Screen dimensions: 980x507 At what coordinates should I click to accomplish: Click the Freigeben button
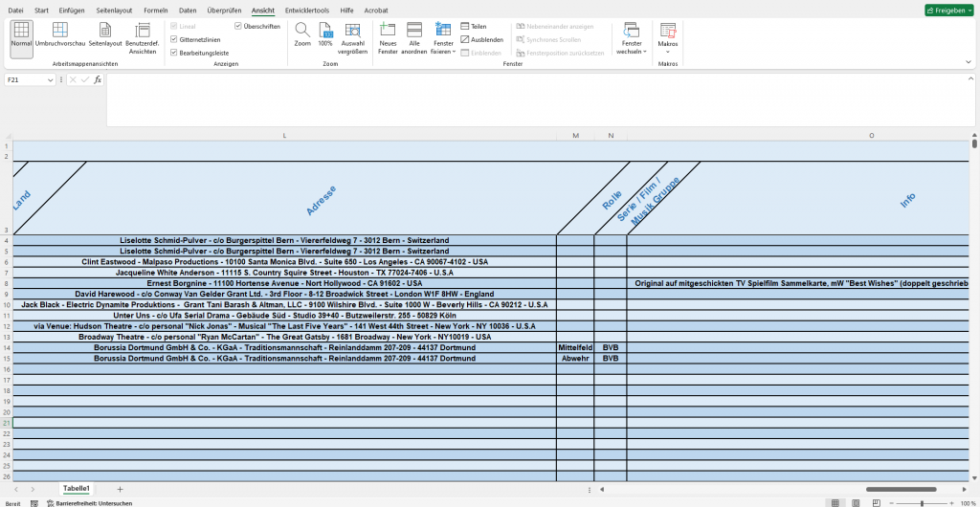tap(948, 10)
